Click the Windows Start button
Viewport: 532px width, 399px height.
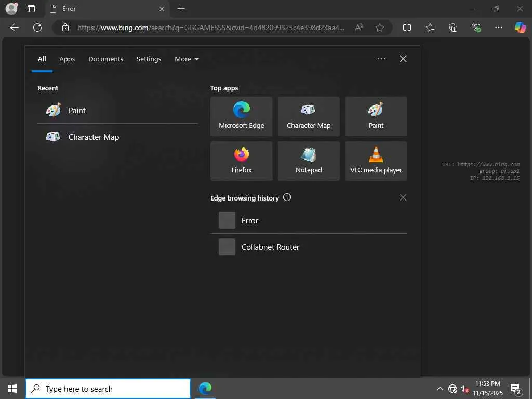coord(12,389)
